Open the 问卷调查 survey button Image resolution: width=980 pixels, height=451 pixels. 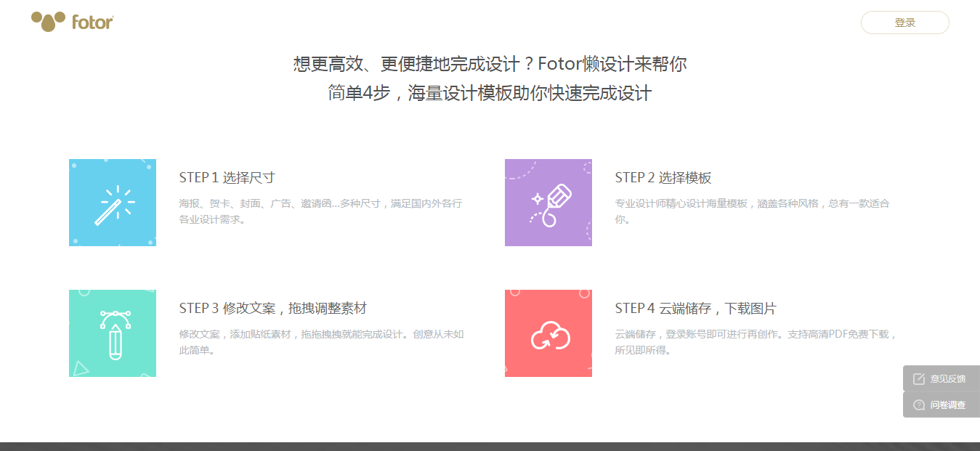pos(941,405)
